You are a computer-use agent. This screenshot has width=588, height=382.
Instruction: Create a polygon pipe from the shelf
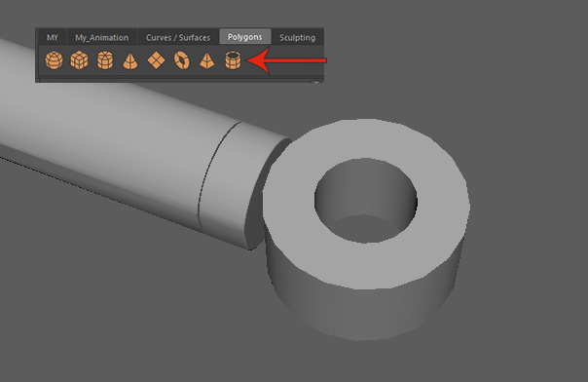click(x=233, y=60)
